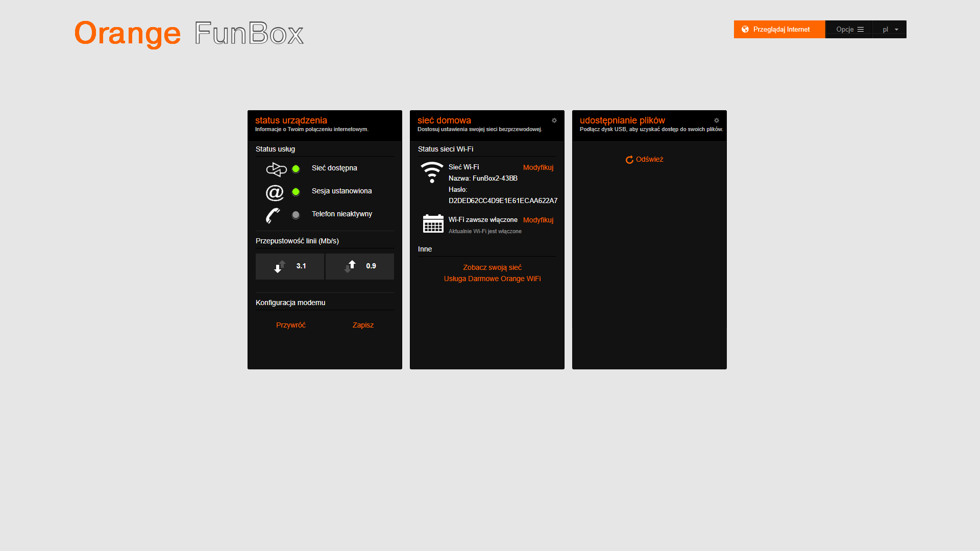980x551 pixels.
Task: Click the network name FunBox2-43BB
Action: point(495,179)
